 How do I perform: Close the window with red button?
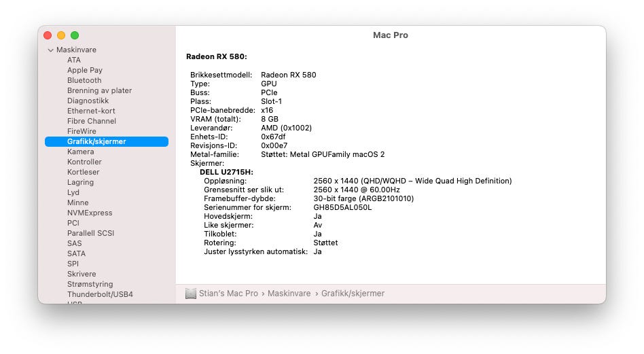pos(48,35)
